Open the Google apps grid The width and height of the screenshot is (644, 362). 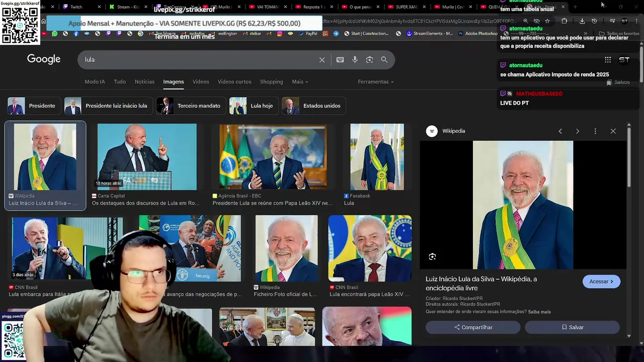(608, 60)
